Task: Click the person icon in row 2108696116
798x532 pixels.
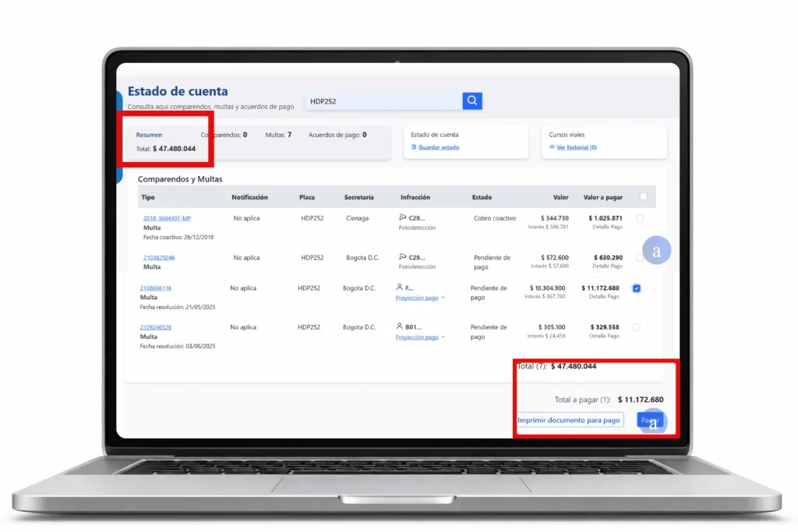Action: tap(400, 287)
